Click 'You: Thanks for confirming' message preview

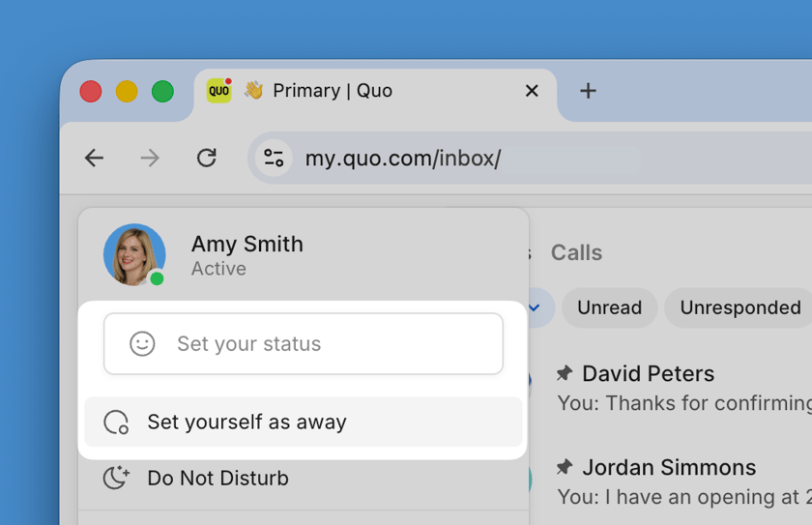tap(684, 403)
